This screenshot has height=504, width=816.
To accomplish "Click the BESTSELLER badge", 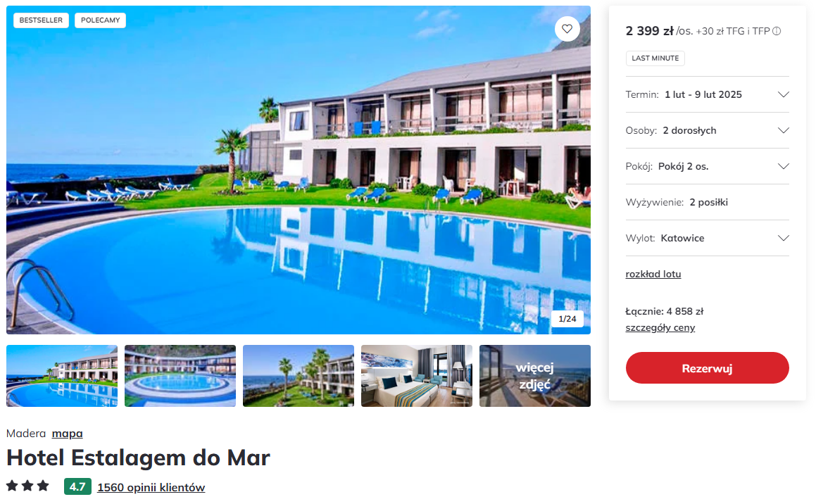I will [x=41, y=20].
